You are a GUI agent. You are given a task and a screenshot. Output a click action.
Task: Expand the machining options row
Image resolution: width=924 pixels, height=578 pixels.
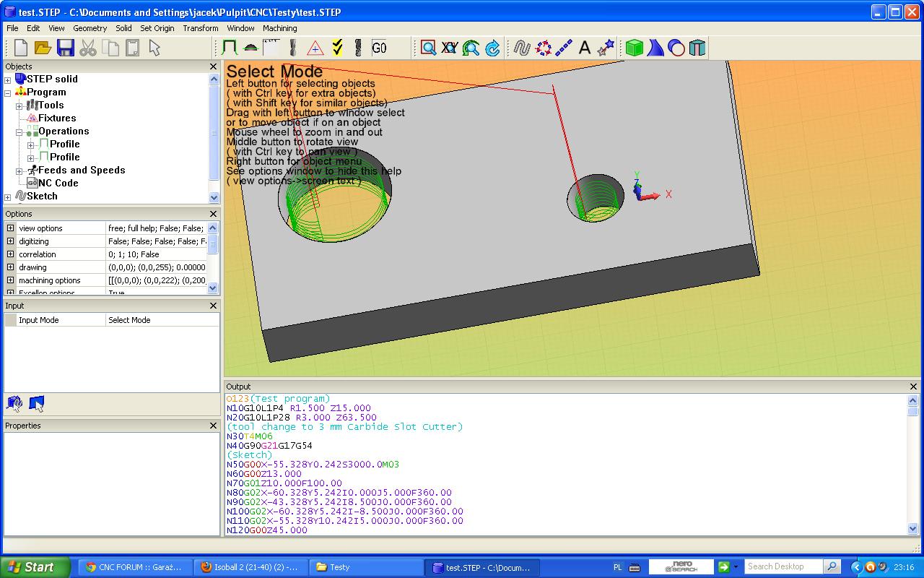(10, 280)
